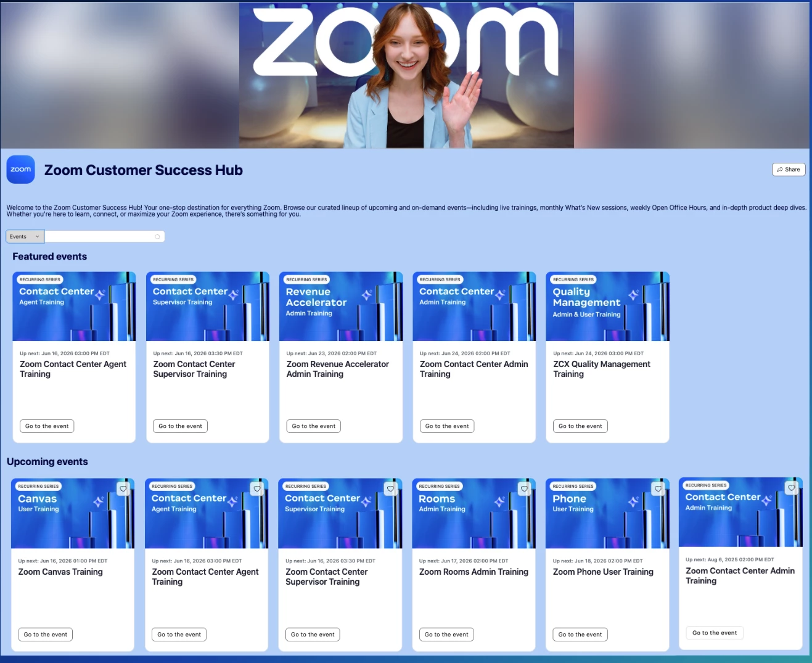The height and width of the screenshot is (663, 812).
Task: Open the 'Zoom Canvas Training' title
Action: pyautogui.click(x=60, y=572)
